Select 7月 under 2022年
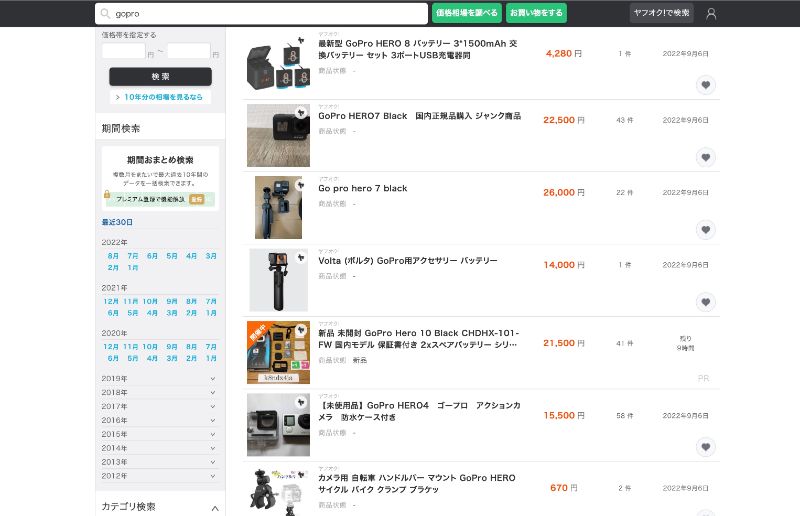Image resolution: width=800 pixels, height=516 pixels. click(133, 256)
